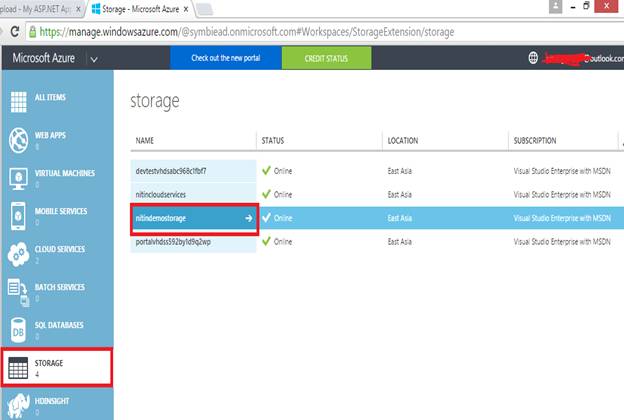
Task: Click the language globe icon in header
Action: click(x=533, y=58)
